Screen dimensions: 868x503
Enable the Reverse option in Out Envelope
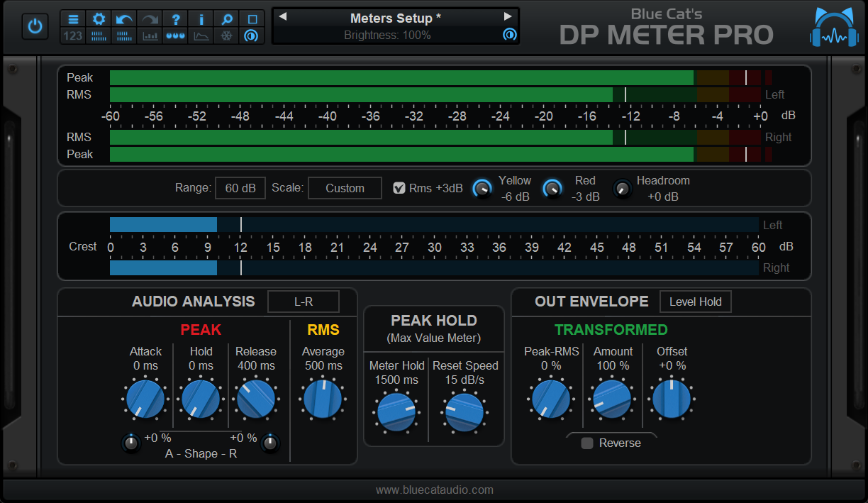[x=586, y=443]
